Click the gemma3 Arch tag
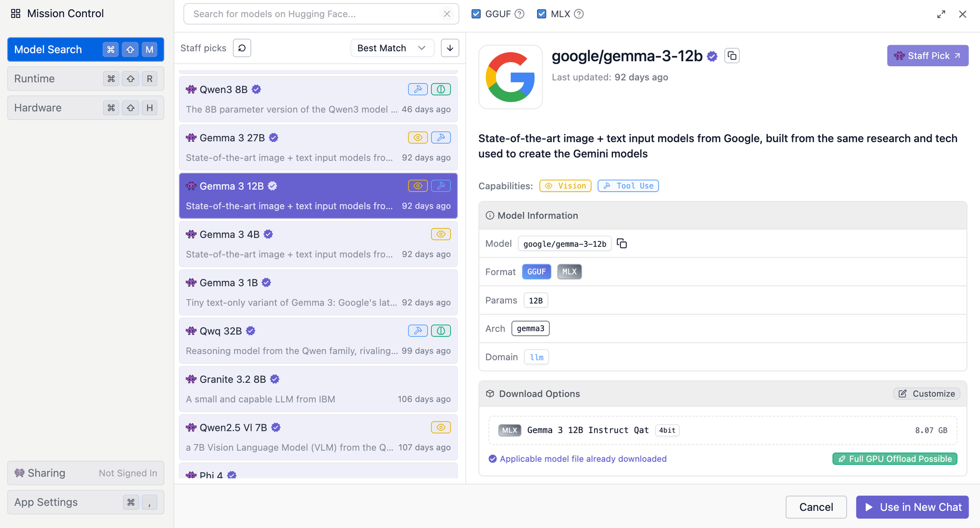 tap(530, 328)
